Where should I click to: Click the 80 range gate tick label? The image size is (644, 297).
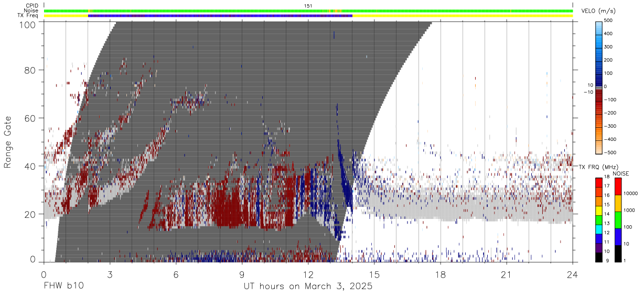point(30,70)
